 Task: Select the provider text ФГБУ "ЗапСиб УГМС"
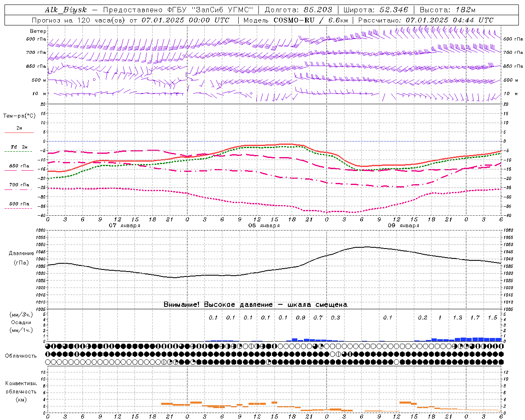pos(210,10)
